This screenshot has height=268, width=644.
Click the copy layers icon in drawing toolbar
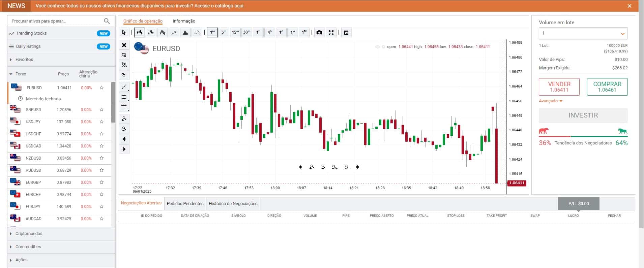point(124,75)
